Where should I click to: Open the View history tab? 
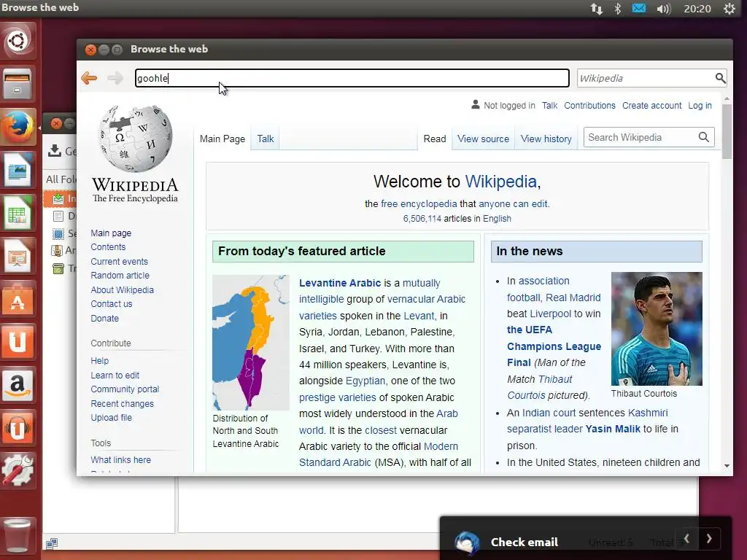click(x=546, y=139)
